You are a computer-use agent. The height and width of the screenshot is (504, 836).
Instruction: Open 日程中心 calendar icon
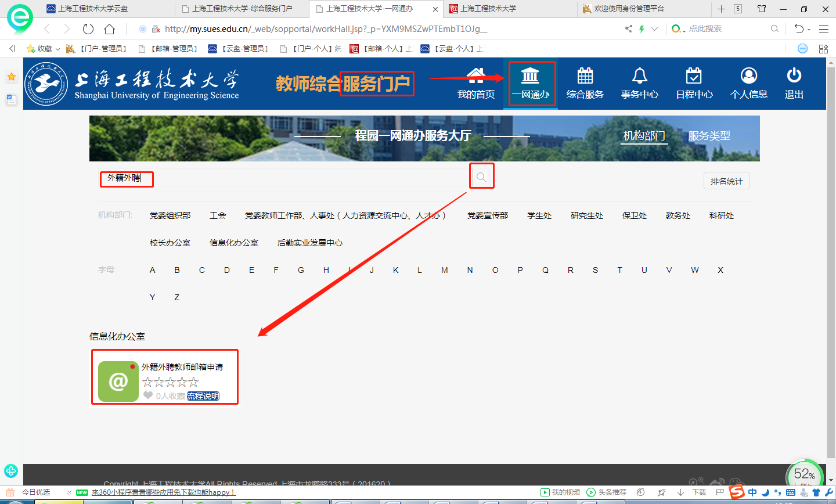click(694, 76)
